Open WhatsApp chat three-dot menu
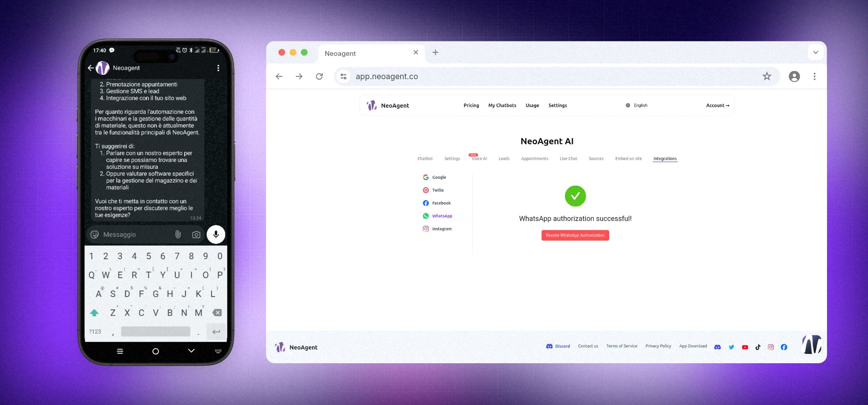Viewport: 868px width, 405px height. [218, 68]
